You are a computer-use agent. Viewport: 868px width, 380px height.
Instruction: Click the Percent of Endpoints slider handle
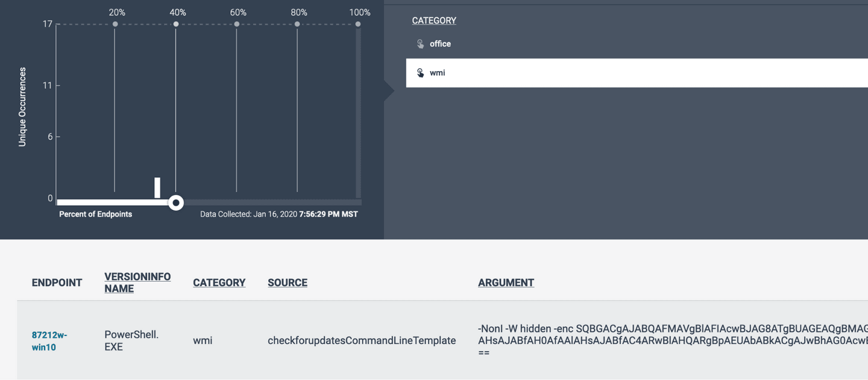(175, 203)
